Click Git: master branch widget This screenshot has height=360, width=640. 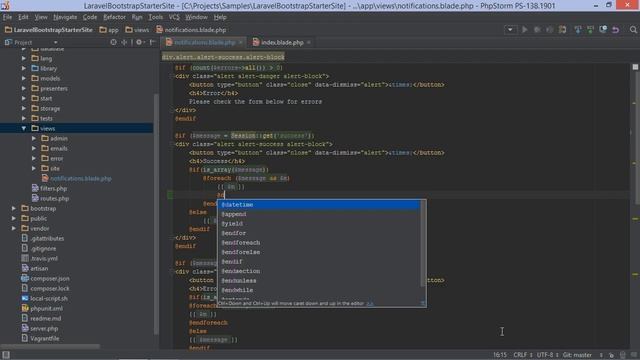tap(577, 355)
